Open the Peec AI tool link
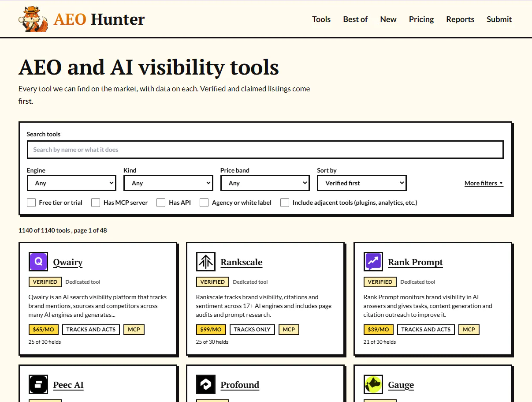Screen dimensions: 532x402 click(x=68, y=385)
